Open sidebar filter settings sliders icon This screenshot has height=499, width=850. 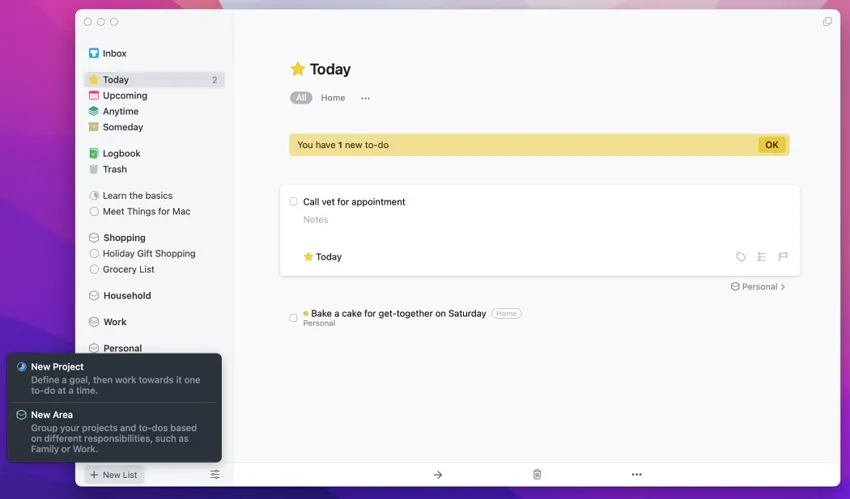215,475
